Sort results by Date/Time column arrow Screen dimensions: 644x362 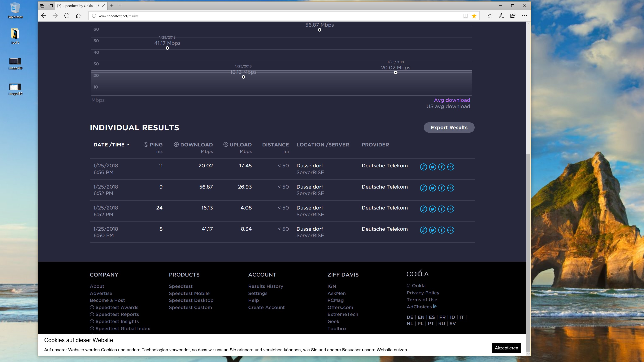128,145
